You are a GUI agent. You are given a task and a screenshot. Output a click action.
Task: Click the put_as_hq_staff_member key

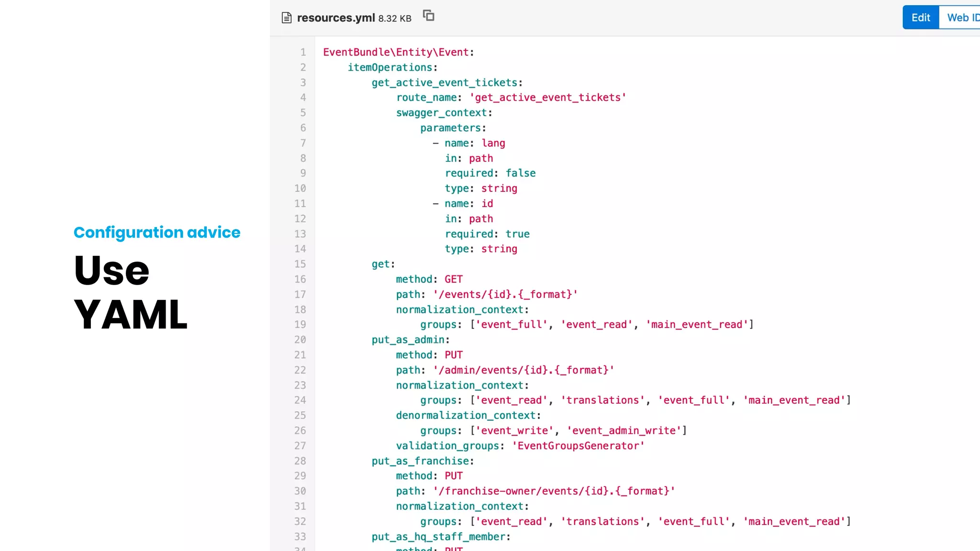438,537
